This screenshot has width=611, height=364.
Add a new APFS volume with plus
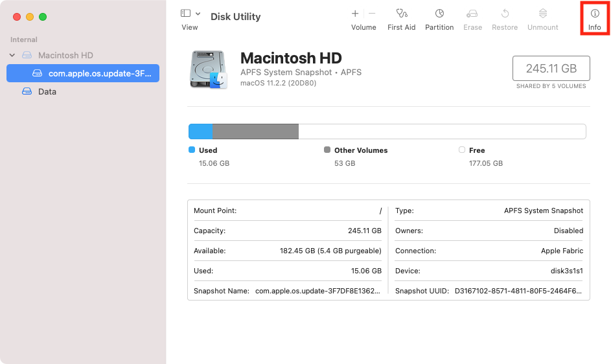(x=355, y=14)
